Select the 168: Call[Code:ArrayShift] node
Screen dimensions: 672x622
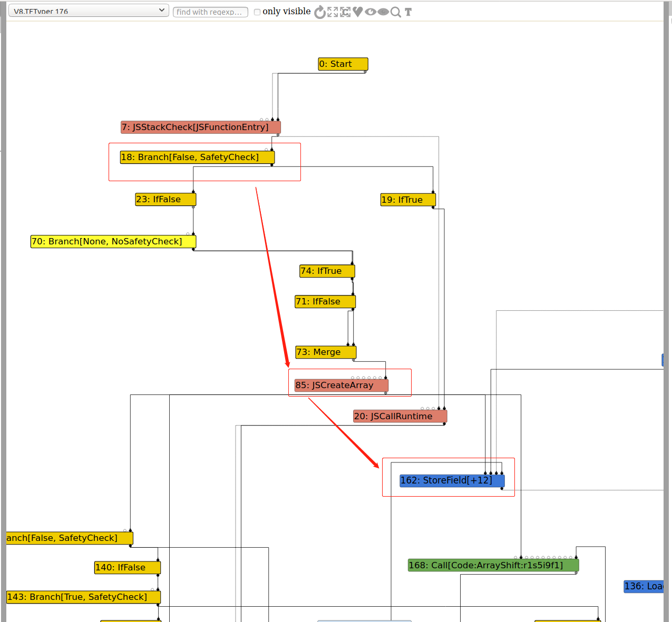[493, 566]
